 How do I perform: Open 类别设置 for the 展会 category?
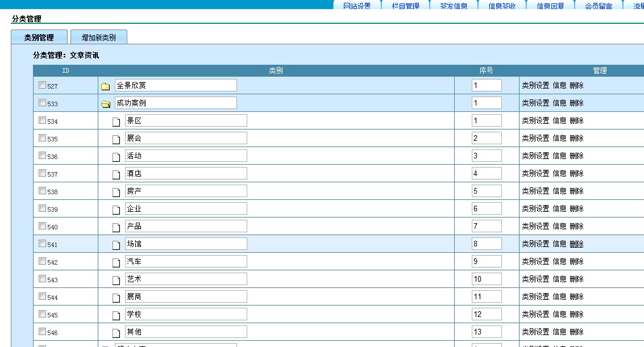pyautogui.click(x=535, y=138)
